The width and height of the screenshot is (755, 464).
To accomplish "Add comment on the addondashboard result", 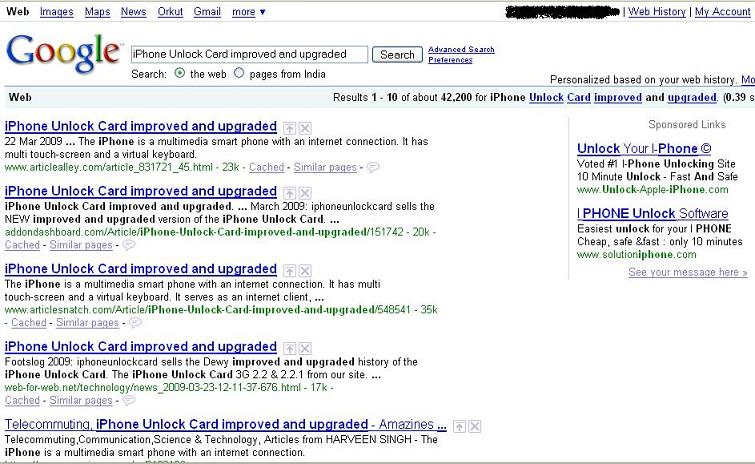I will 129,245.
